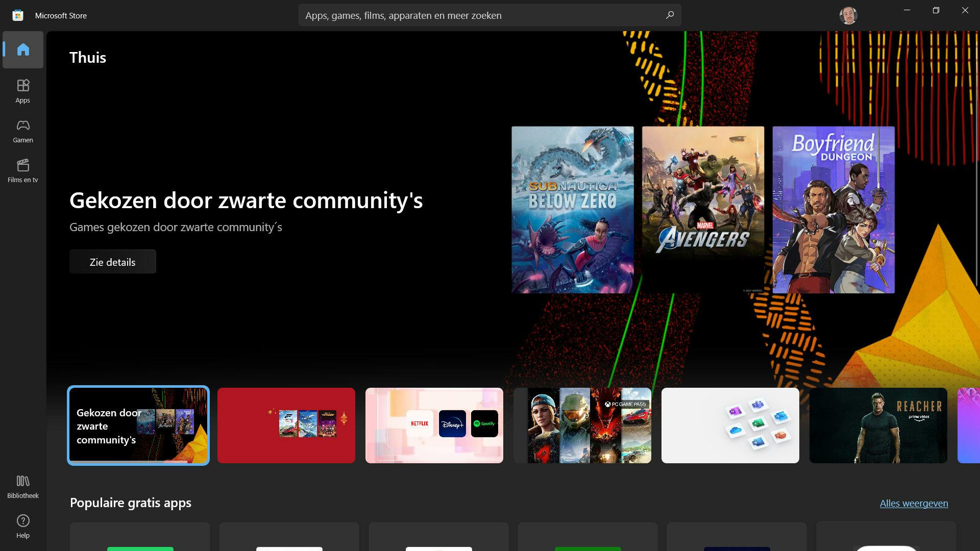Screen dimensions: 980x551
Task: Open the user profile avatar
Action: tap(848, 15)
